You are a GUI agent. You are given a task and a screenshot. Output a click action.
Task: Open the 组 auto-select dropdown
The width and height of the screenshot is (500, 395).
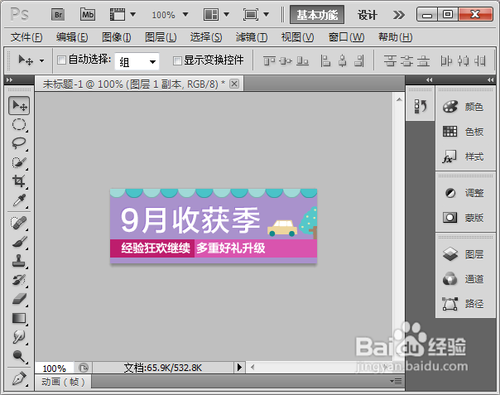point(137,62)
